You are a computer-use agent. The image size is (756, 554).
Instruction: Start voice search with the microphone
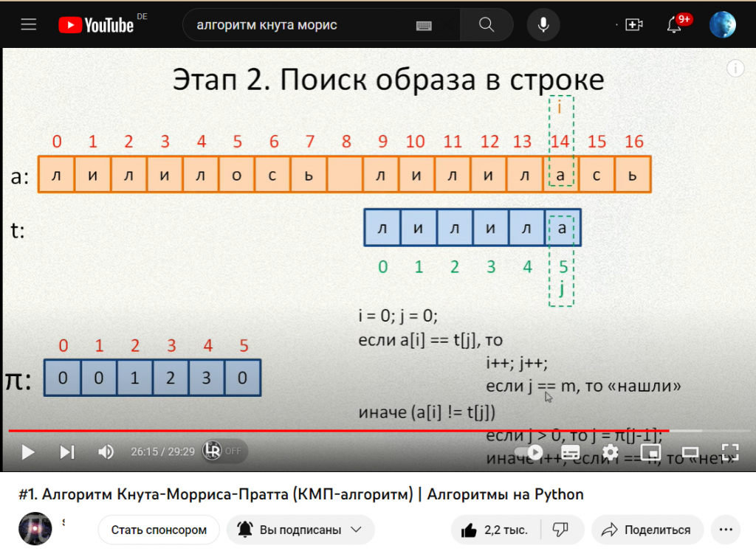click(543, 24)
